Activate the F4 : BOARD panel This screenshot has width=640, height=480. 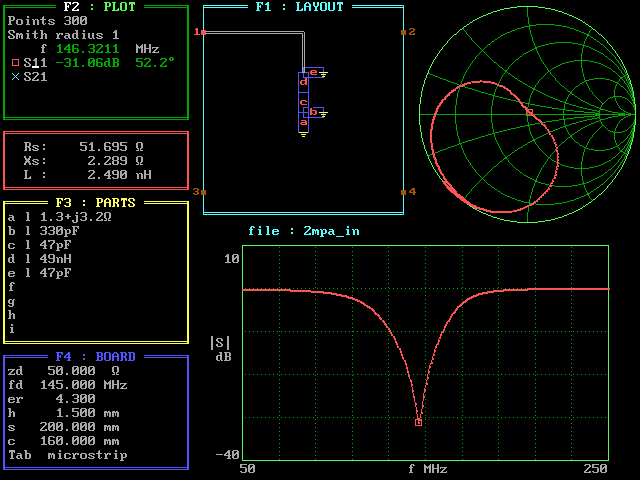click(94, 356)
